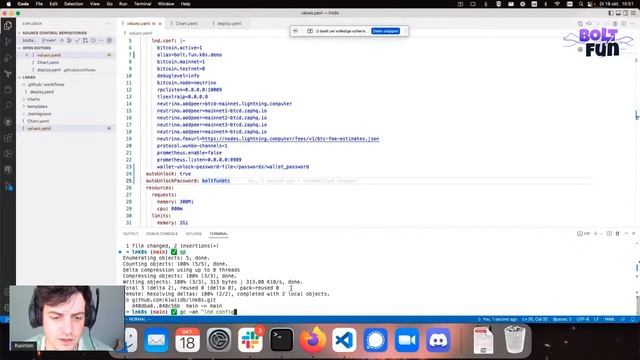The height and width of the screenshot is (360, 640).
Task: Select .helmignore in file tree
Action: click(x=39, y=114)
